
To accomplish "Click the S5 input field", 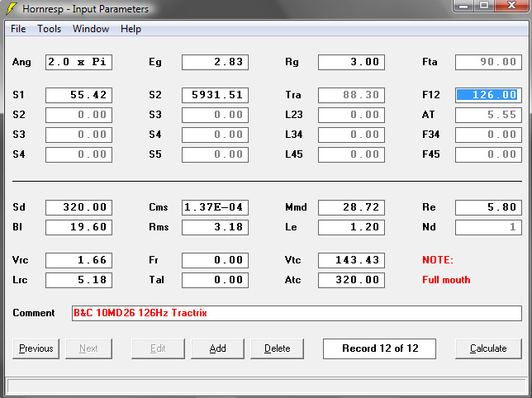I will pyautogui.click(x=215, y=154).
